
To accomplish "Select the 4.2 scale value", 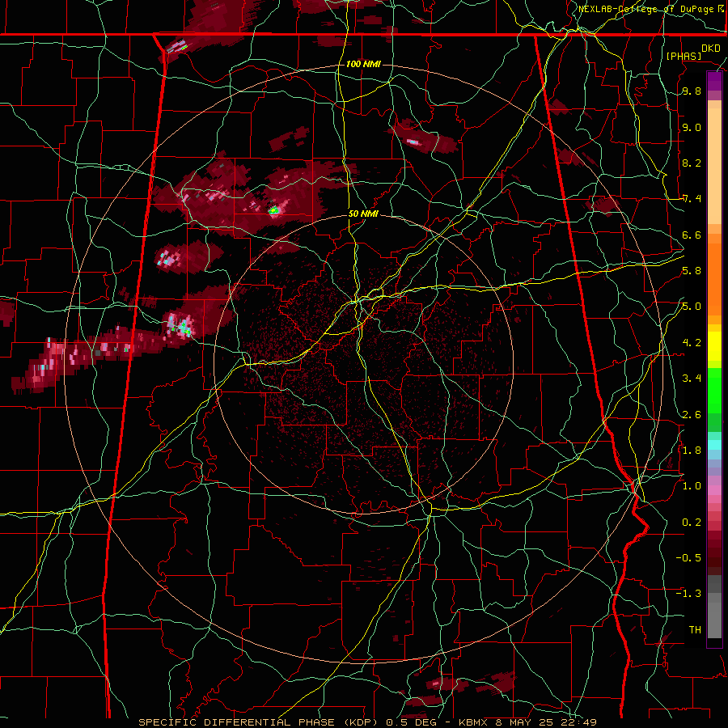I will coord(692,343).
